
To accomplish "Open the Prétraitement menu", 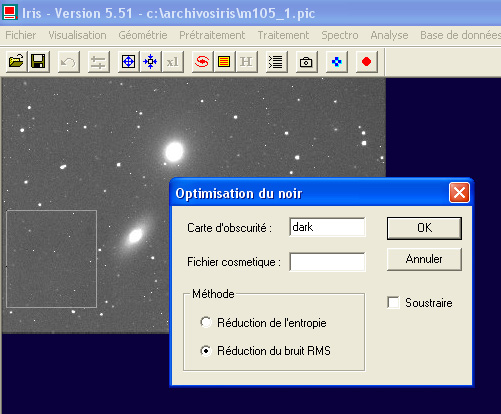I will tap(212, 35).
